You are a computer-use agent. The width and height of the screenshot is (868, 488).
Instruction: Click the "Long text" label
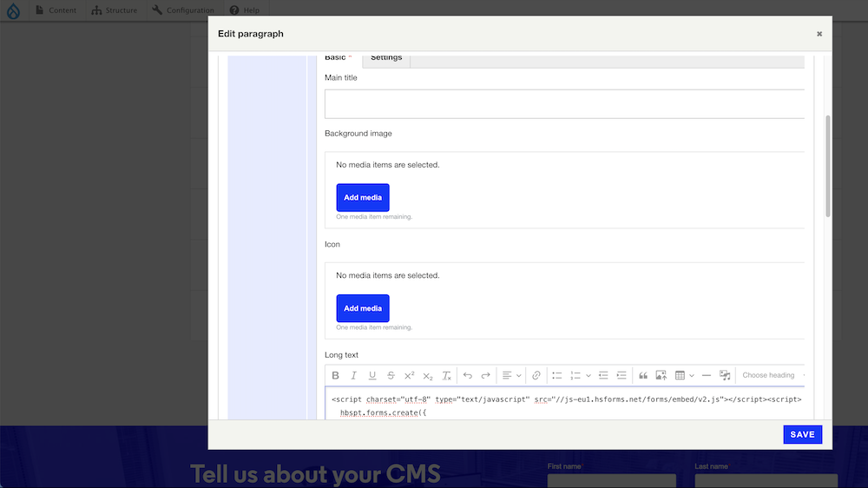[x=341, y=355]
